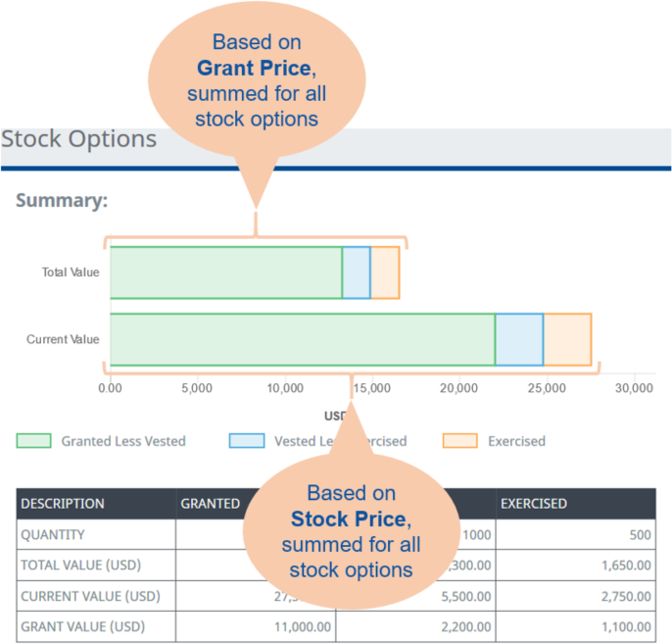Click the blue segment of Current Value bar

[519, 339]
